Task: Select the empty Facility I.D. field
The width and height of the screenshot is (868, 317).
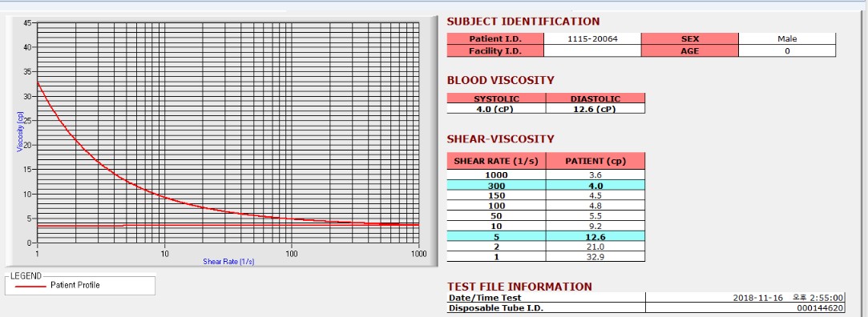Action: click(592, 51)
